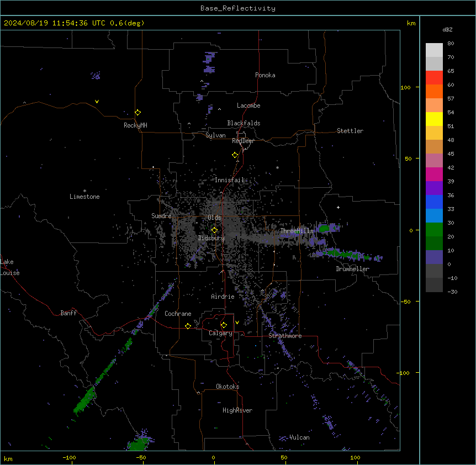Click the yellow diamond marker near Cochrane
The height and width of the screenshot is (465, 476).
pyautogui.click(x=188, y=326)
